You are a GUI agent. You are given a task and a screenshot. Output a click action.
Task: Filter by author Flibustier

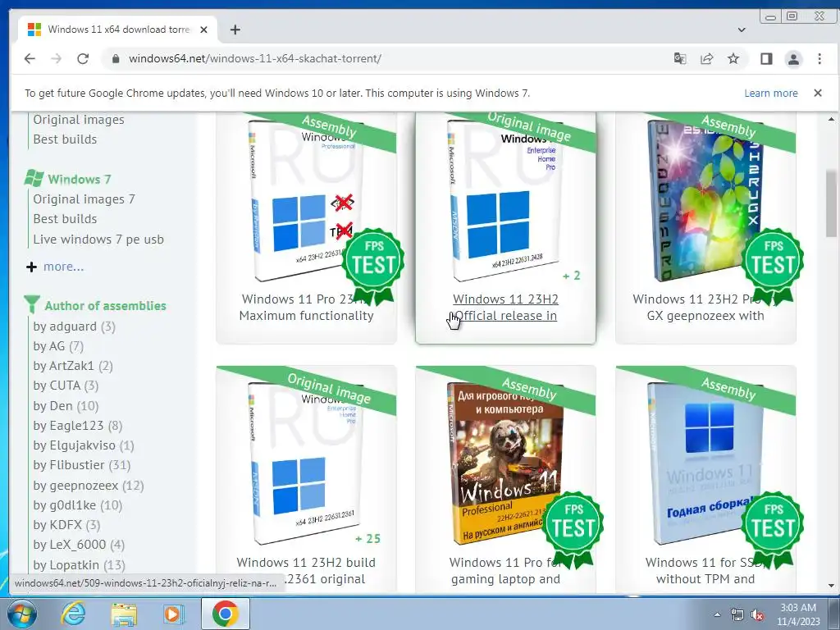click(x=82, y=465)
